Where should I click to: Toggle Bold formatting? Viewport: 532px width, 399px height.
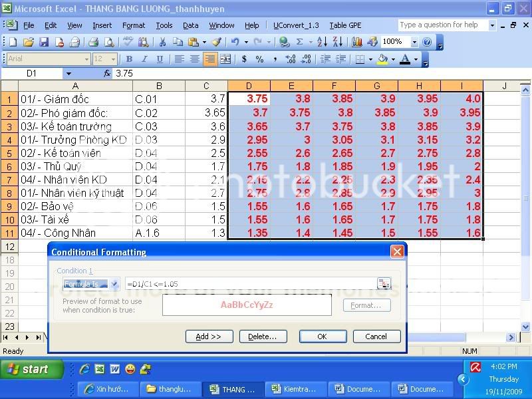pyautogui.click(x=129, y=59)
